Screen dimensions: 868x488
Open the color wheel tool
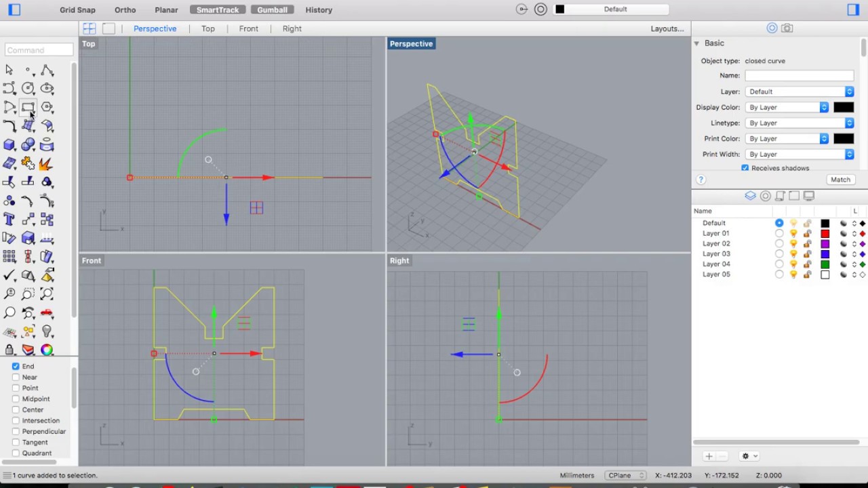coord(47,350)
